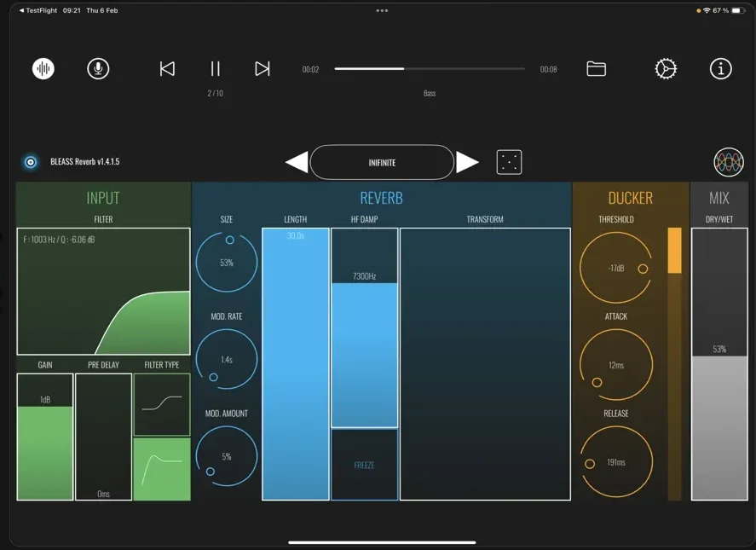Click the MIX section header
This screenshot has height=550, width=756.
pyautogui.click(x=718, y=198)
